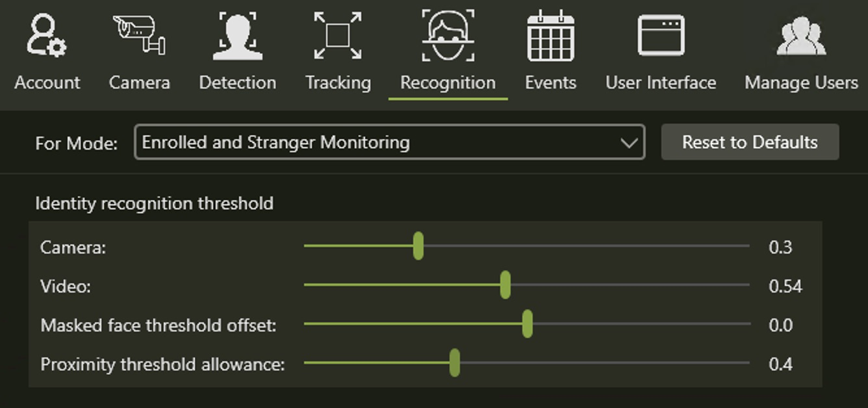
Task: Click the Video threshold slider handle
Action: 505,285
